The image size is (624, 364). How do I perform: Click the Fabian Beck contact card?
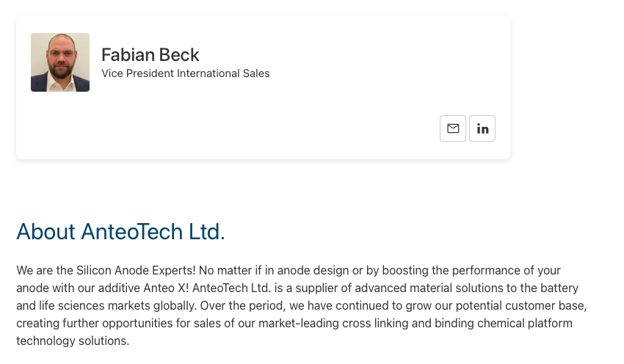(x=263, y=87)
